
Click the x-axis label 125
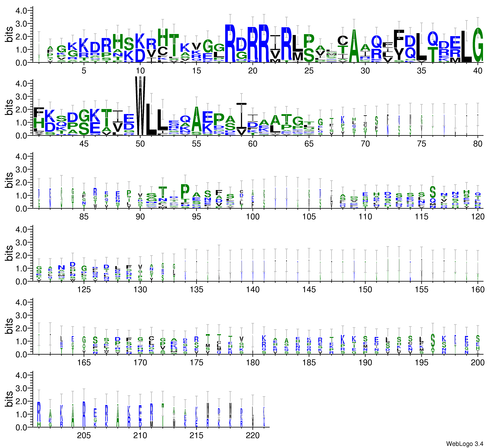(84, 289)
